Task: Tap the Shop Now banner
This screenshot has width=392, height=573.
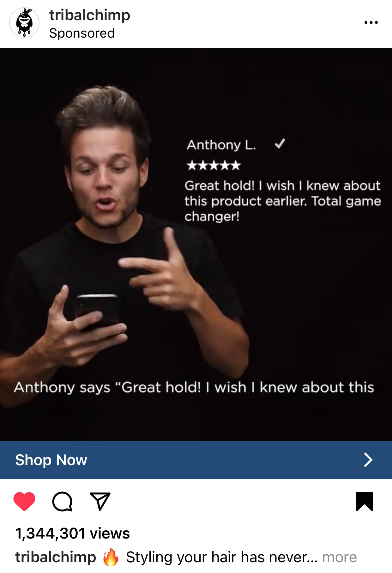Action: (196, 460)
